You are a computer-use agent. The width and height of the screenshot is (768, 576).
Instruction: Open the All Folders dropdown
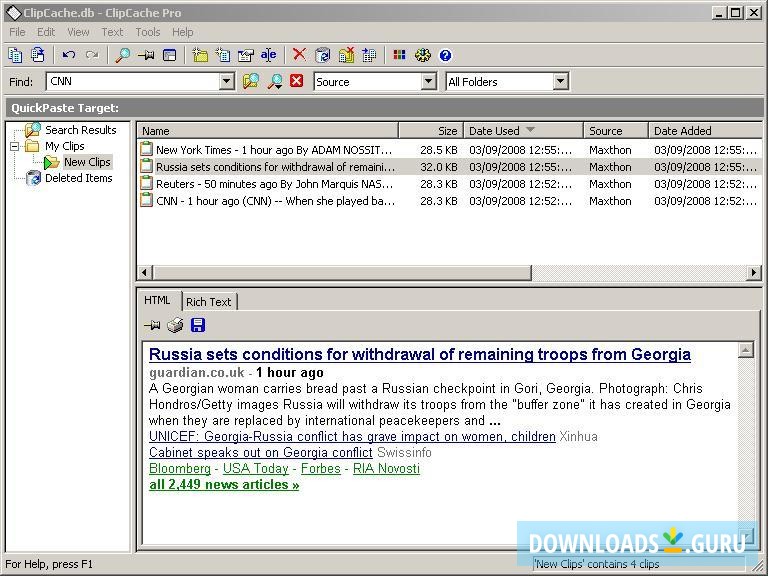click(560, 82)
